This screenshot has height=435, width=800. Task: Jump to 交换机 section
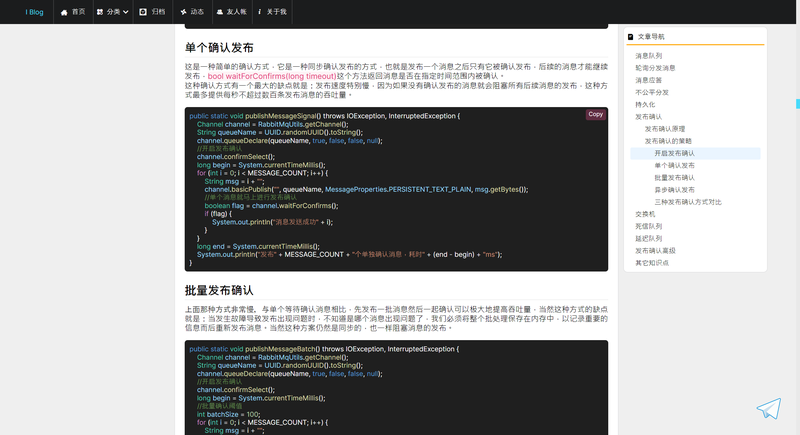(x=645, y=214)
